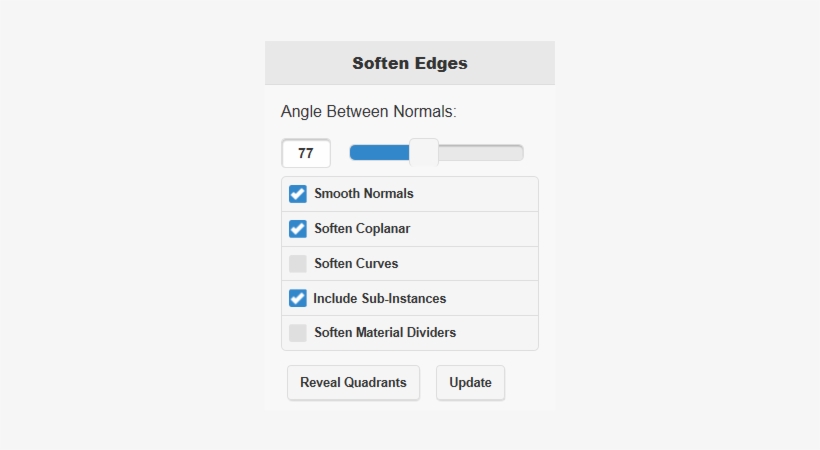Focus the angle value field showing 77
This screenshot has height=450, width=820.
306,154
